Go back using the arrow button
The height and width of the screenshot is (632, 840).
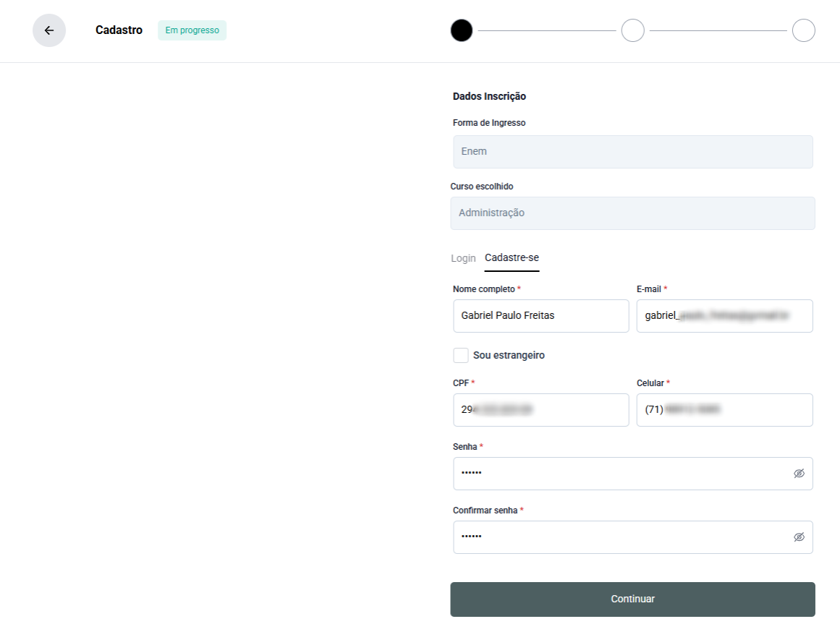49,30
